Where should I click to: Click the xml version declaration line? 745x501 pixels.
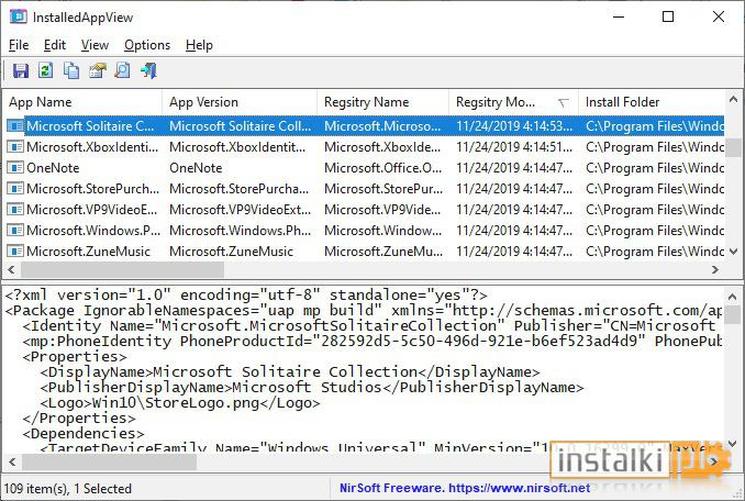click(x=246, y=295)
